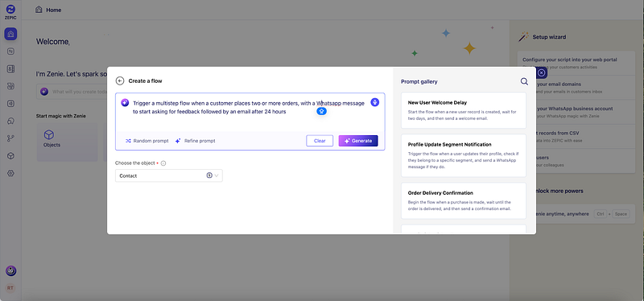This screenshot has width=644, height=301.
Task: Click the Clear button
Action: click(320, 141)
